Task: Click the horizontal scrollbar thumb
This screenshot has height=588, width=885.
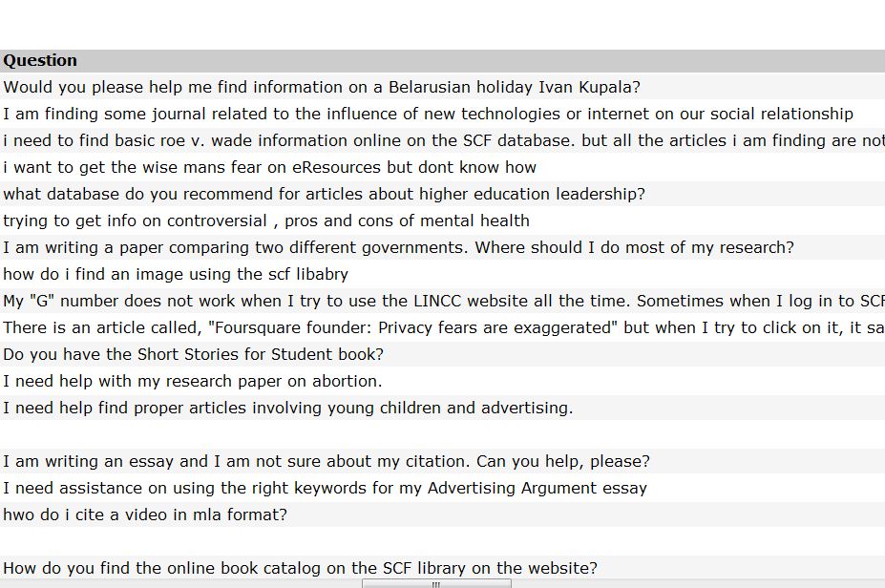Action: point(436,583)
